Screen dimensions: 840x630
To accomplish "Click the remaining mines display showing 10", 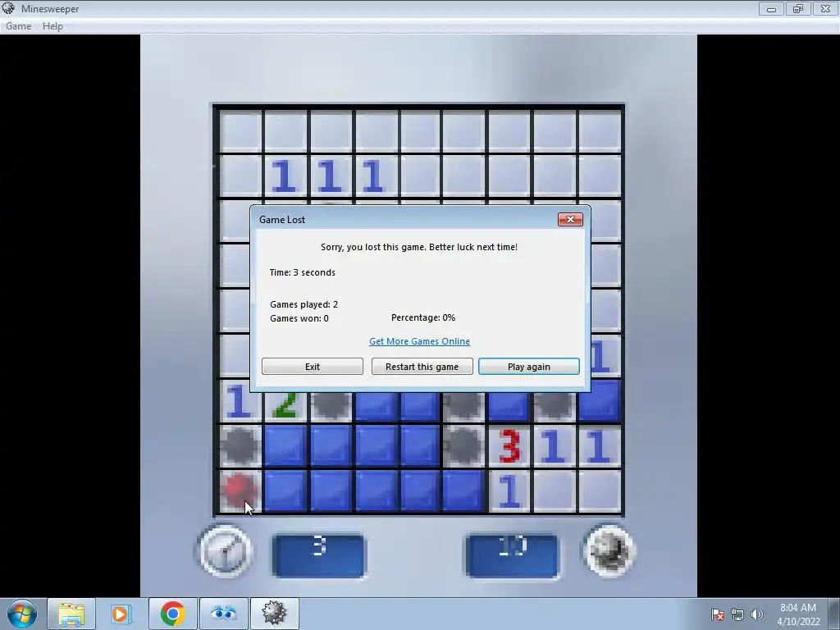I will (512, 555).
